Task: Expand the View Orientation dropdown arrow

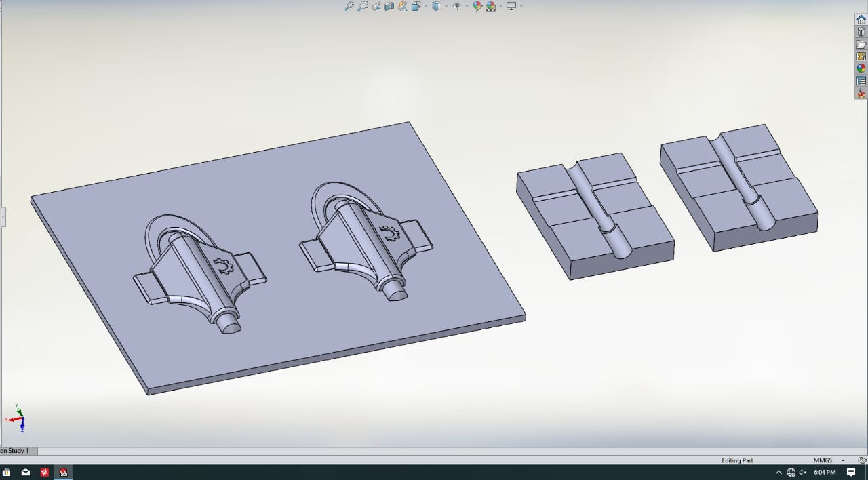Action: 425,7
